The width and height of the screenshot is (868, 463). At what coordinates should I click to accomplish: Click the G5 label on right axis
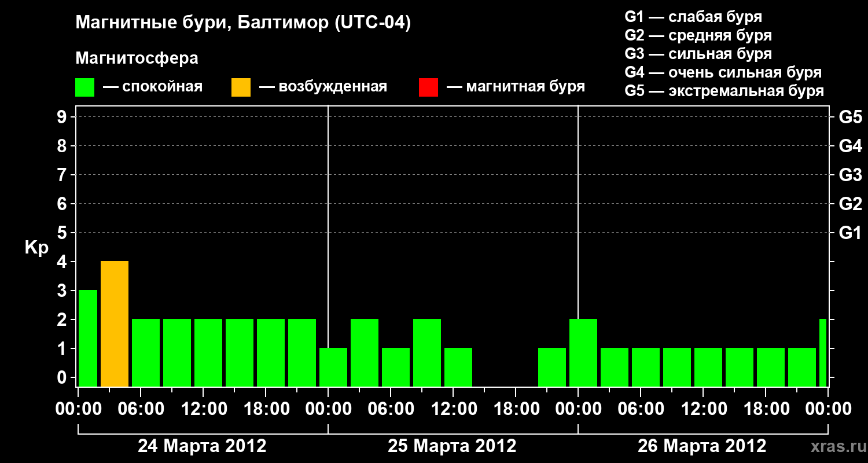coord(851,117)
